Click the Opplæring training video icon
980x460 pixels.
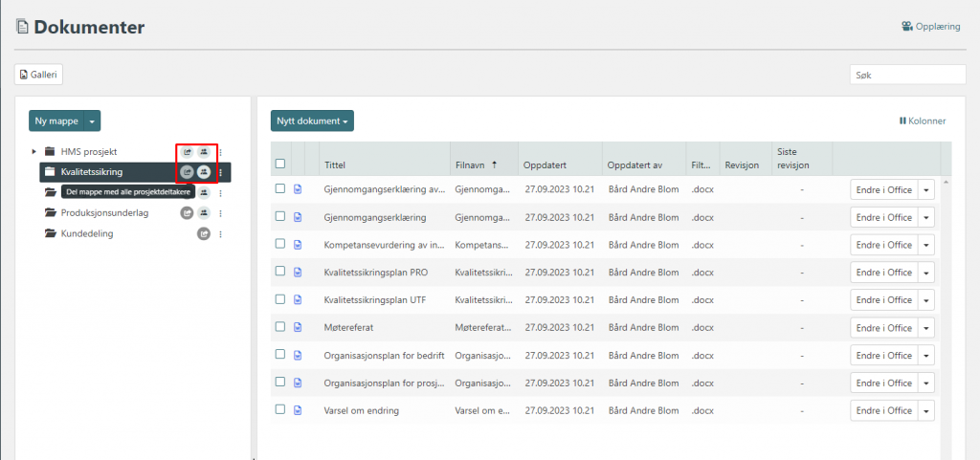pyautogui.click(x=906, y=27)
